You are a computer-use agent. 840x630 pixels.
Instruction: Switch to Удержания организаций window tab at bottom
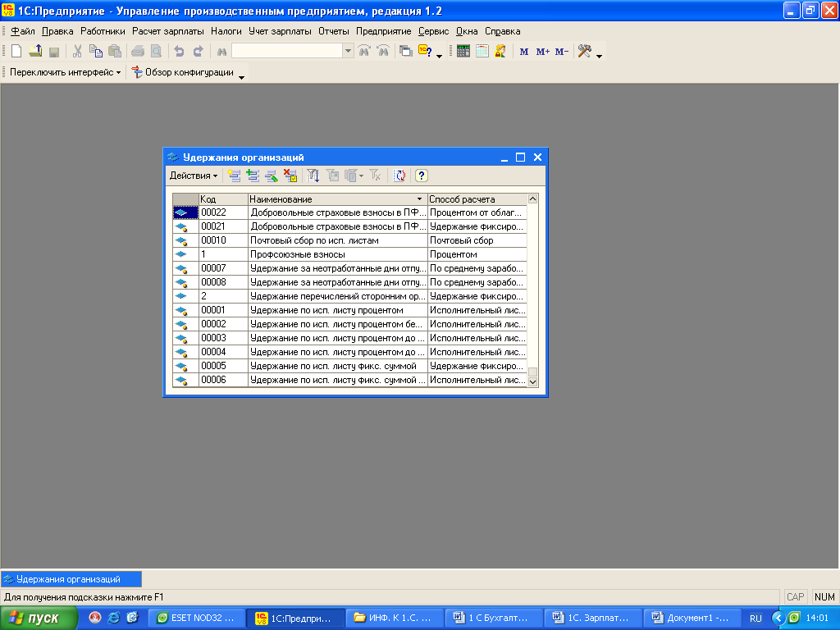71,579
